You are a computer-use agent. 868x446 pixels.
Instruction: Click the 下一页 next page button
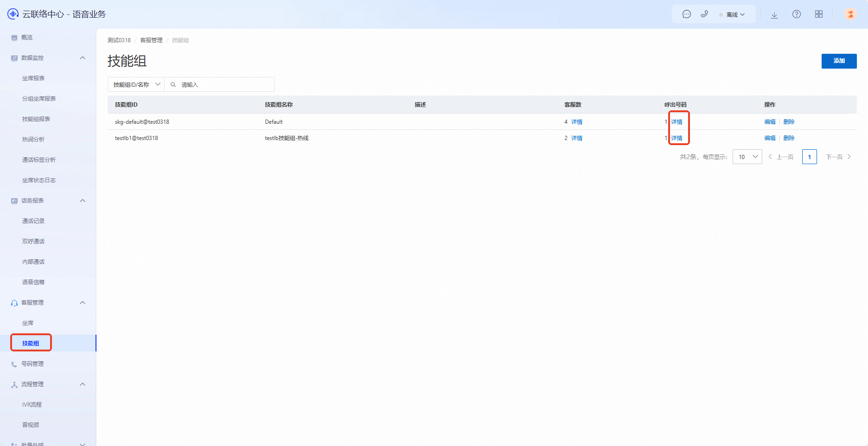[x=838, y=157]
